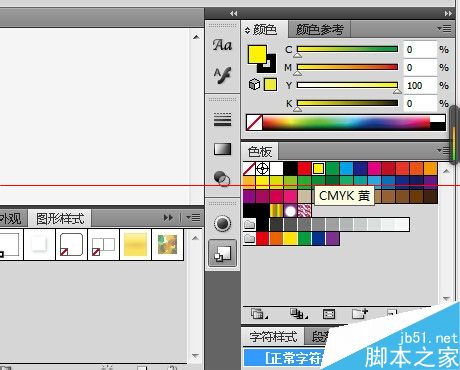Select the highlighted CMYK yellow swatch
Viewport: 460px width, 370px height.
(318, 169)
